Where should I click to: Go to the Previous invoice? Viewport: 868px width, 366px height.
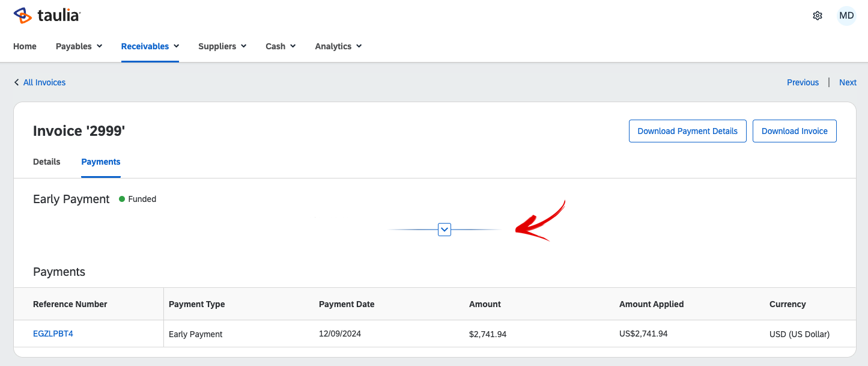(803, 82)
